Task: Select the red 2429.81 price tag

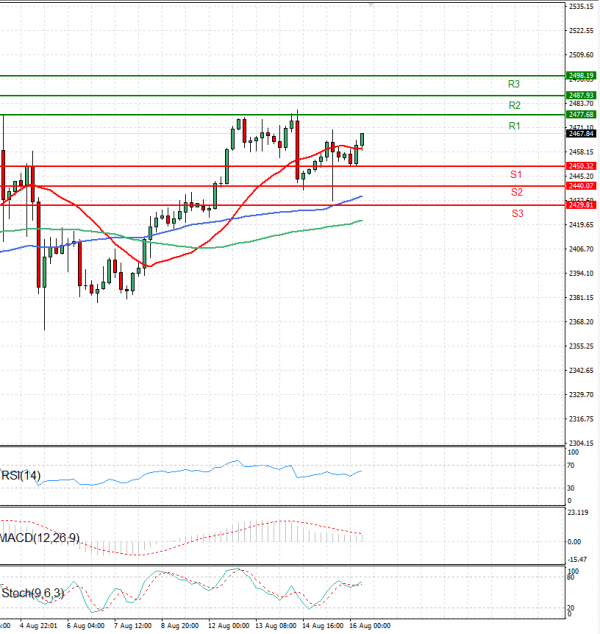Action: click(581, 205)
